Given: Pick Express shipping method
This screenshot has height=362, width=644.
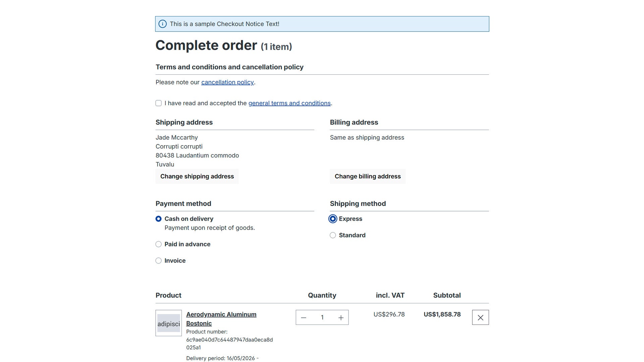Looking at the screenshot, I should (x=333, y=219).
